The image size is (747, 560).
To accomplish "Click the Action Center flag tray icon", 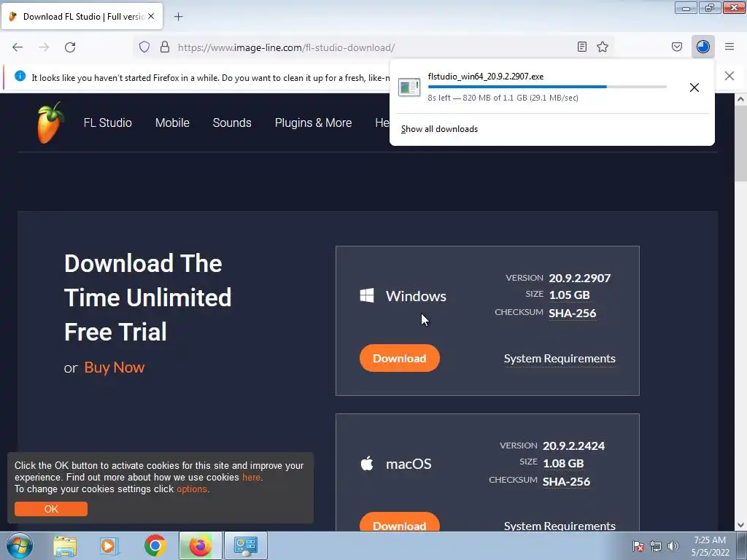I will coord(638,546).
